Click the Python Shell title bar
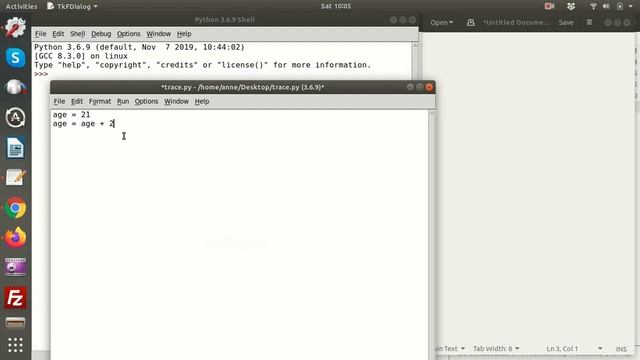This screenshot has height=360, width=640. click(x=224, y=20)
